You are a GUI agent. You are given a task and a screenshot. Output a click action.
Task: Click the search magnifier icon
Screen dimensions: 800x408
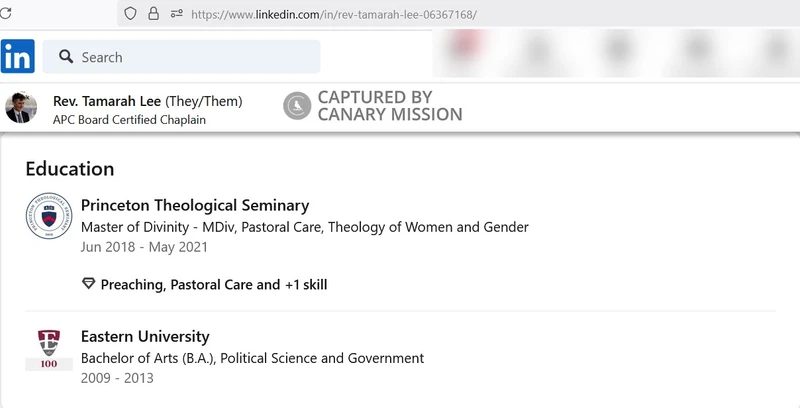click(x=66, y=57)
